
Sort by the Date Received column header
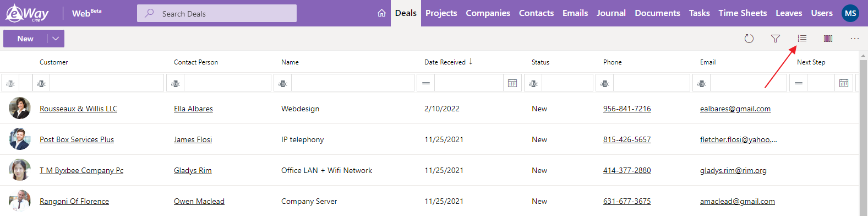[x=445, y=62]
